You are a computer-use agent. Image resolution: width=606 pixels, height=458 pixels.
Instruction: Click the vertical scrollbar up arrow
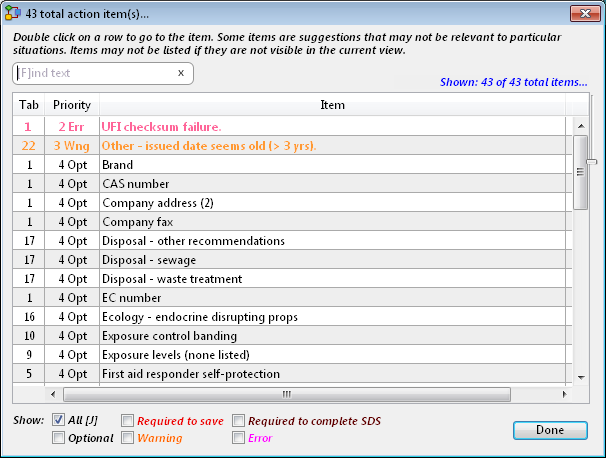[x=580, y=126]
